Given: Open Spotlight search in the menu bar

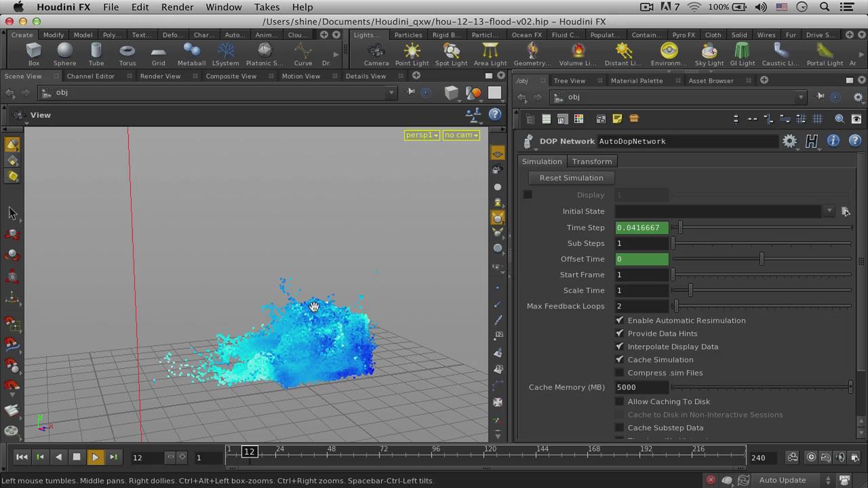Looking at the screenshot, I should [x=825, y=7].
